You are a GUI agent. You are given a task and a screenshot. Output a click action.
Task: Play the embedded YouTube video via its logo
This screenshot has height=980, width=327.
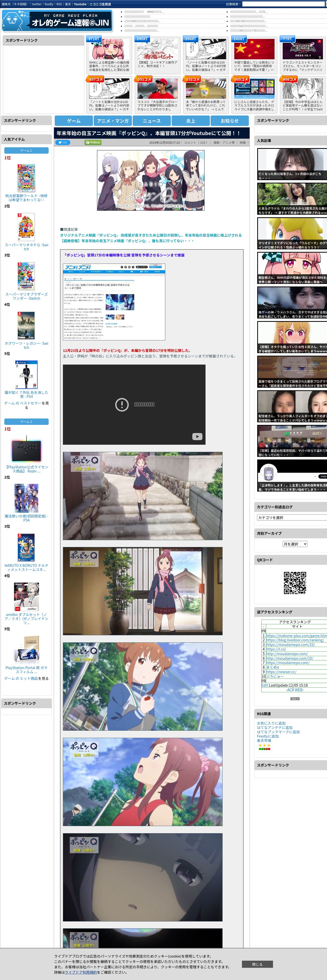197,436
